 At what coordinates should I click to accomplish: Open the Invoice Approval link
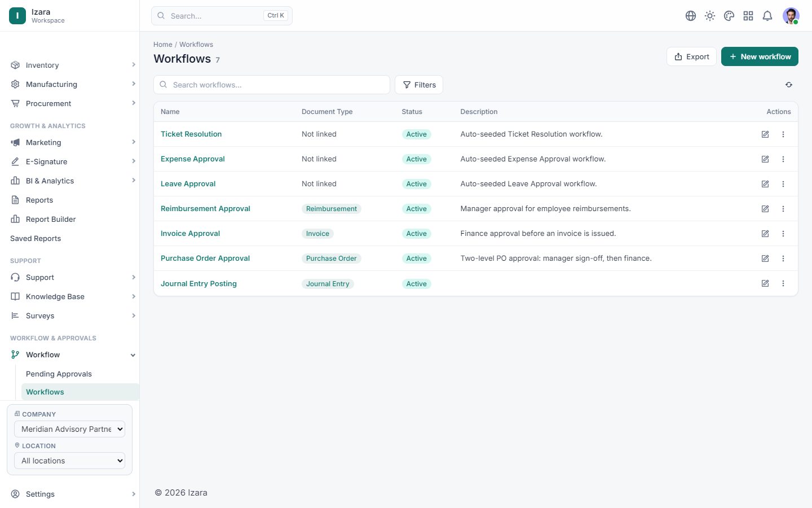pyautogui.click(x=190, y=234)
